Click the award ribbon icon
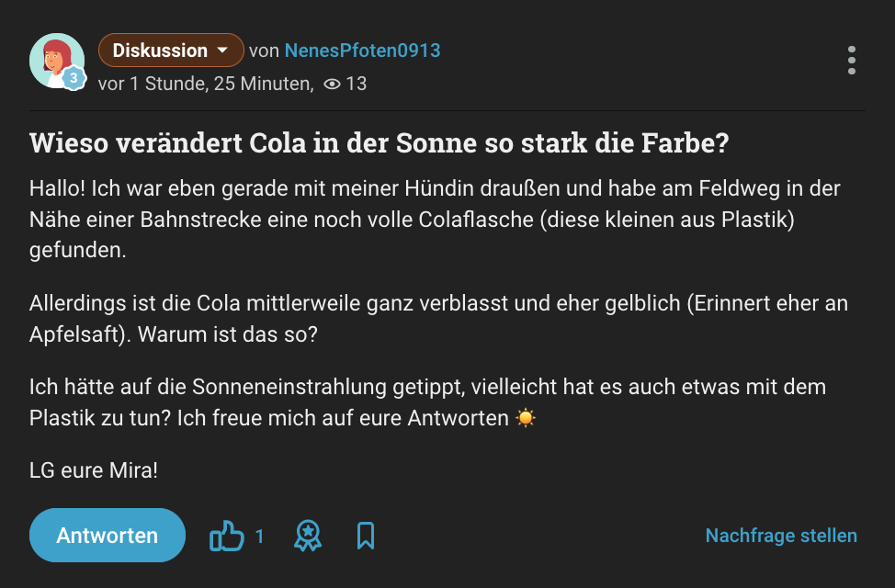 pos(308,536)
